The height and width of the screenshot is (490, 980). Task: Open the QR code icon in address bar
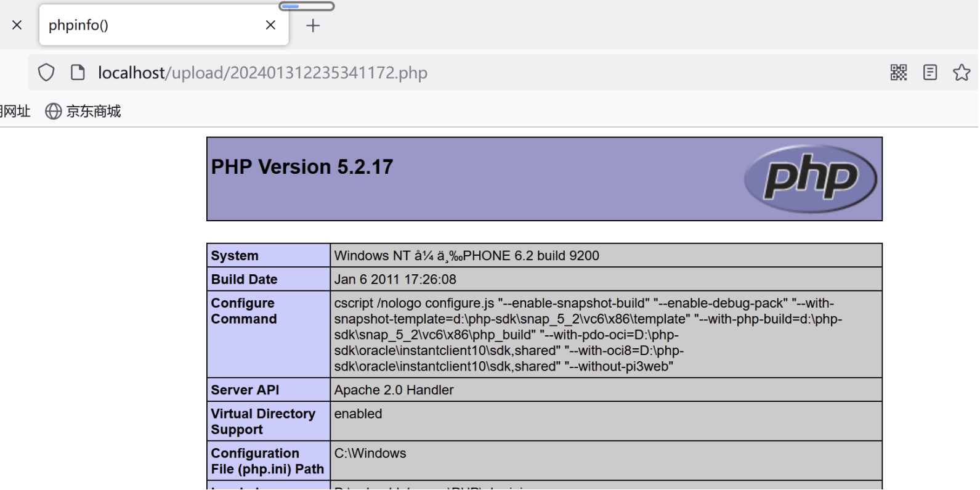point(899,73)
